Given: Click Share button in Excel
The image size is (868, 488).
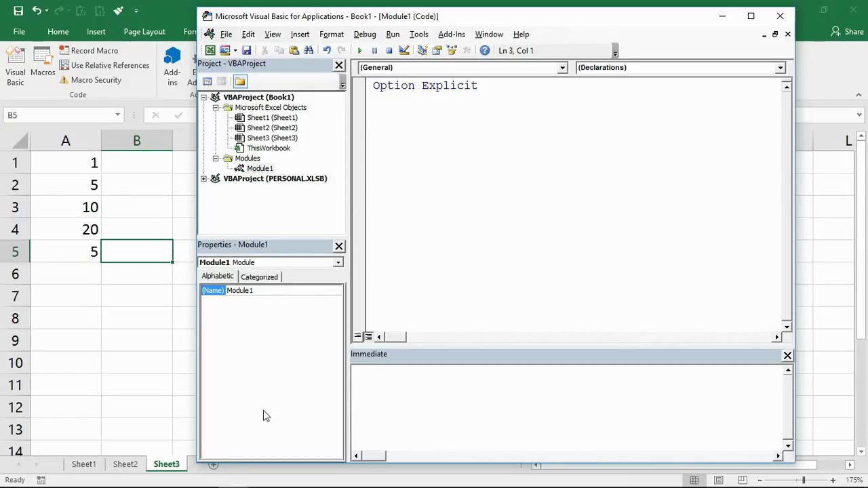Looking at the screenshot, I should [847, 32].
